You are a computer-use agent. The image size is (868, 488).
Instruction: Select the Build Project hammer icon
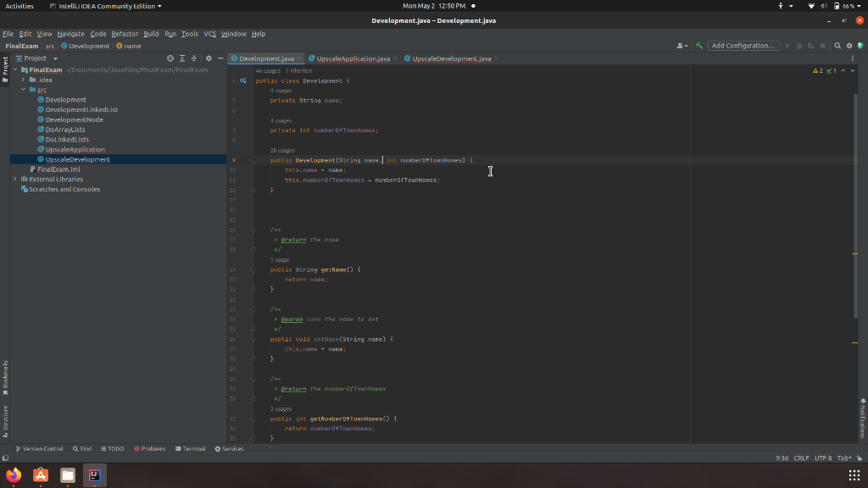698,45
